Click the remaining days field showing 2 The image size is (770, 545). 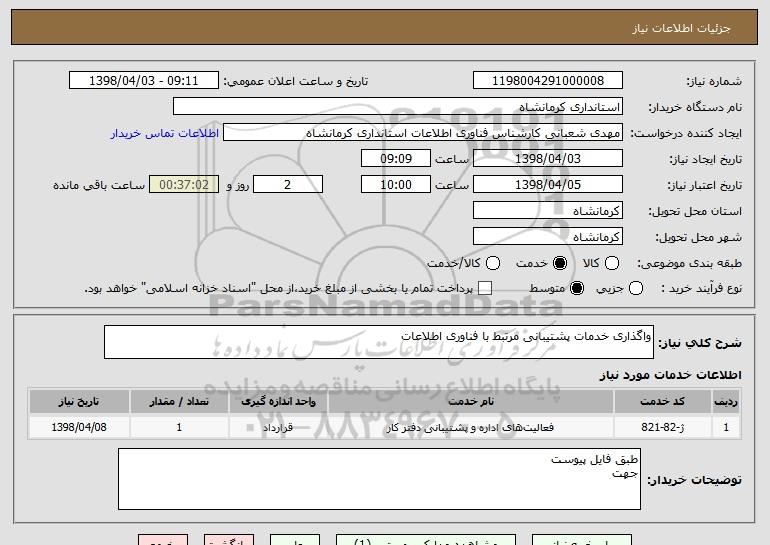pyautogui.click(x=288, y=185)
